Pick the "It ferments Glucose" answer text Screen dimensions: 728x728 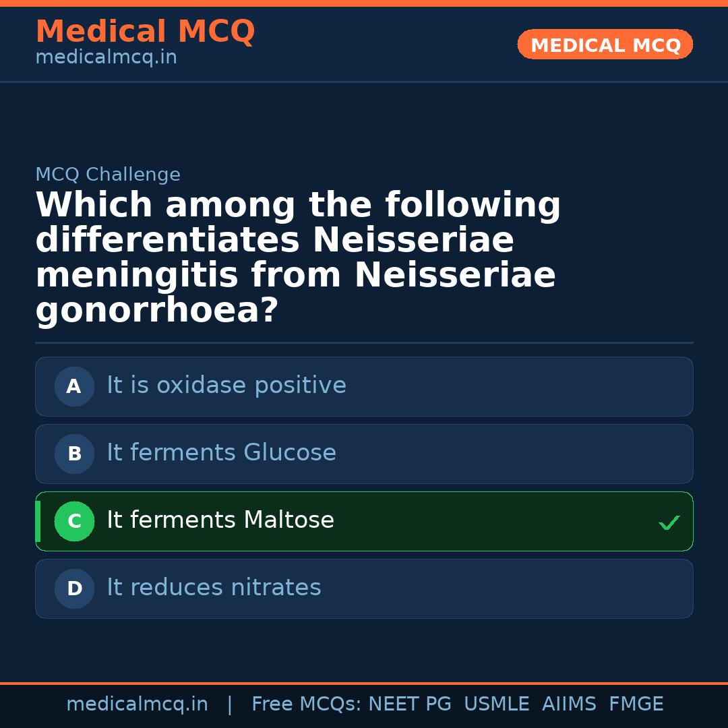tap(221, 453)
